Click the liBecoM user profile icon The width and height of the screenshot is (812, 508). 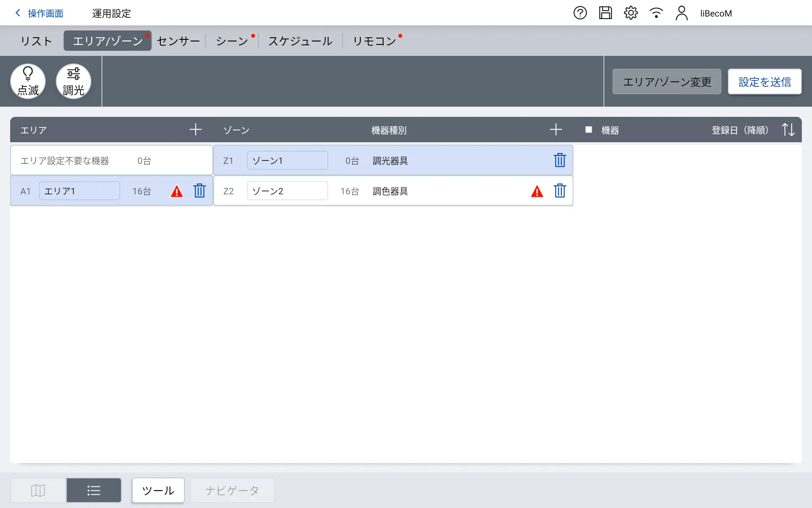(x=681, y=13)
